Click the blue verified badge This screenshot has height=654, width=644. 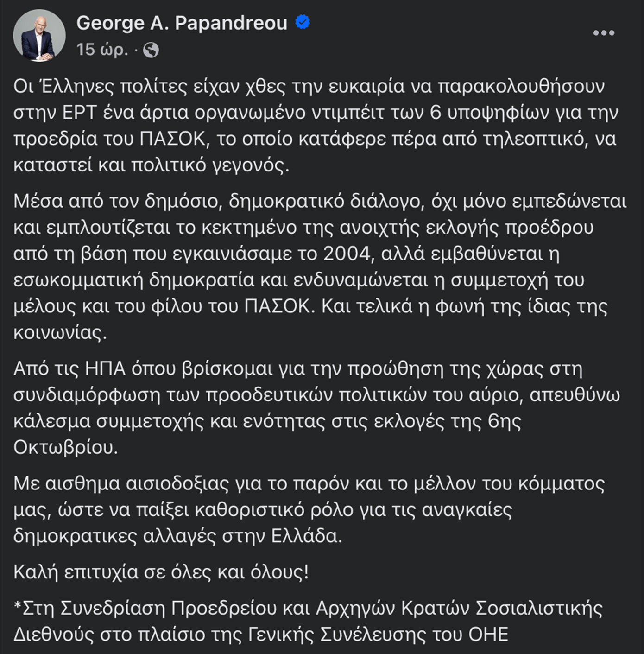click(303, 22)
